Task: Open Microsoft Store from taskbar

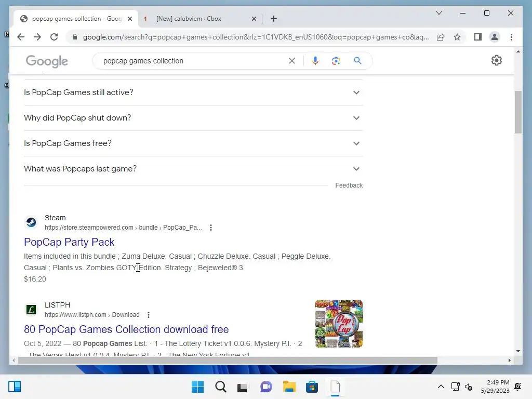Action: (312, 387)
